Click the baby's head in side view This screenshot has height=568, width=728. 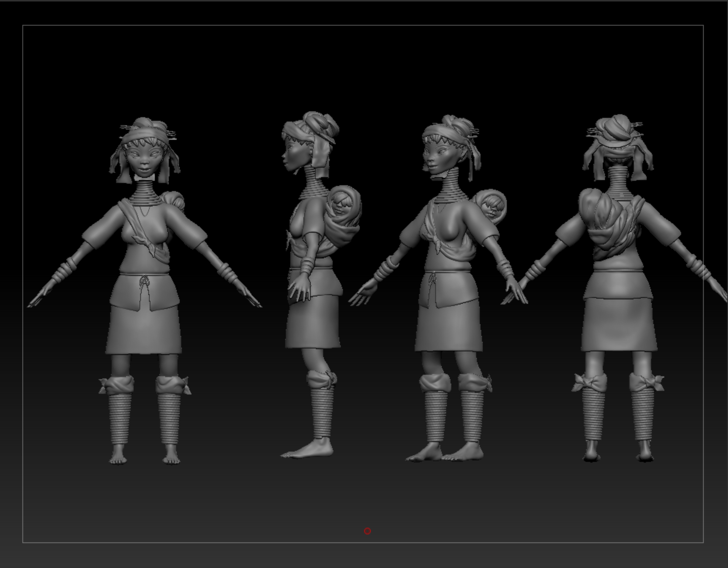click(x=341, y=203)
